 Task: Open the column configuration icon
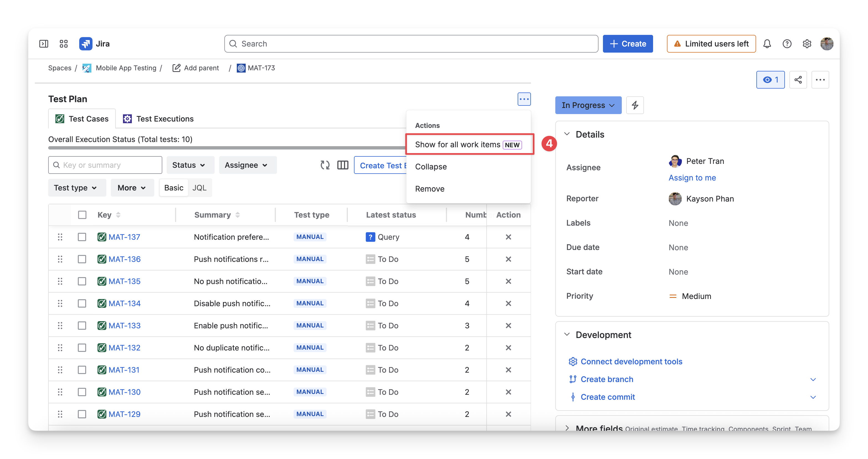343,165
